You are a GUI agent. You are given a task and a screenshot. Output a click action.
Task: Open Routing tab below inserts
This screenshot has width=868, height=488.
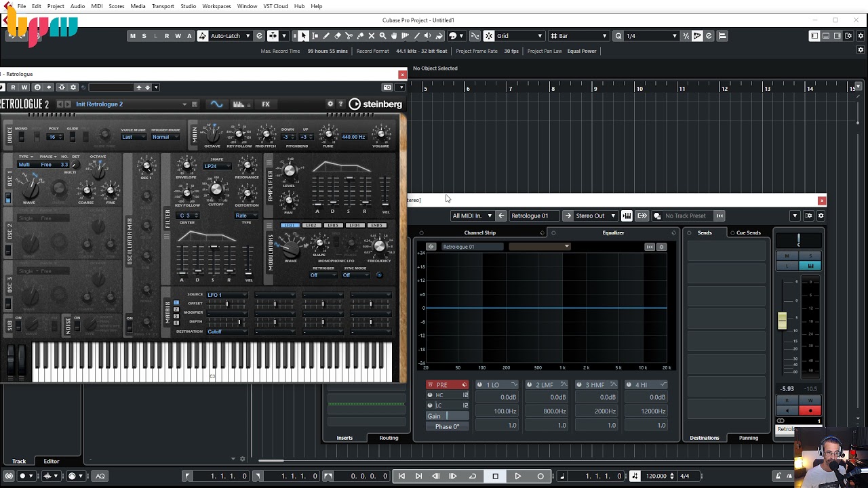point(389,438)
